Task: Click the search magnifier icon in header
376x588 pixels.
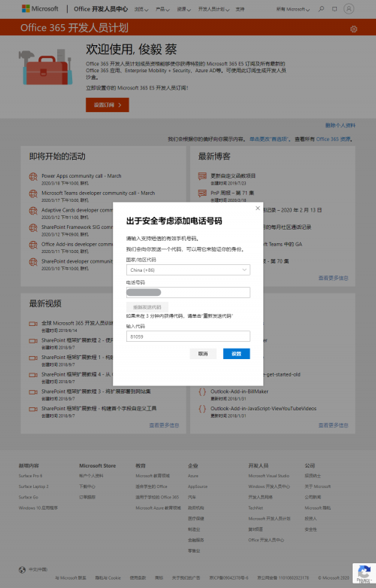Action: [x=321, y=8]
